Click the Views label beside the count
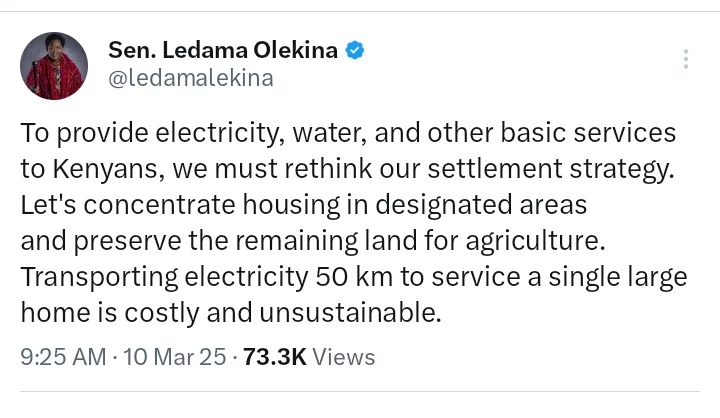The height and width of the screenshot is (418, 720). point(344,356)
